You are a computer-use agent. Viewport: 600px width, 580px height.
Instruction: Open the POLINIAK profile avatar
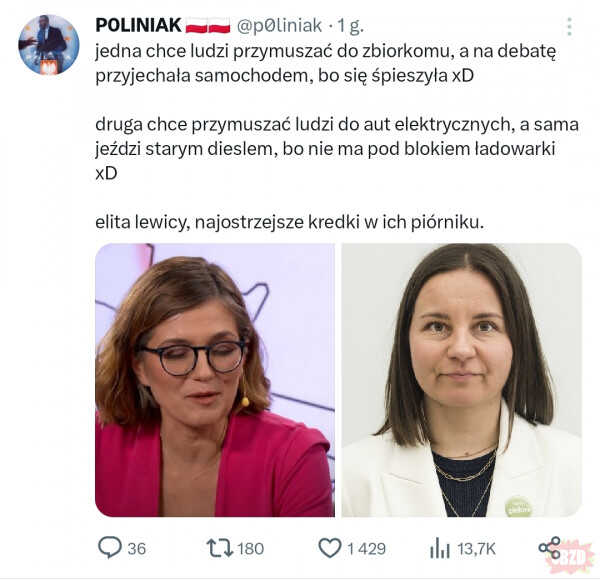pos(49,44)
